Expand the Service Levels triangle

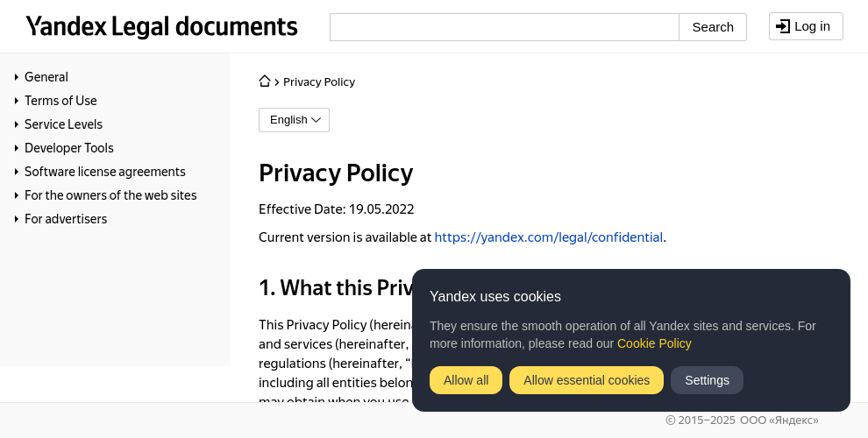17,125
